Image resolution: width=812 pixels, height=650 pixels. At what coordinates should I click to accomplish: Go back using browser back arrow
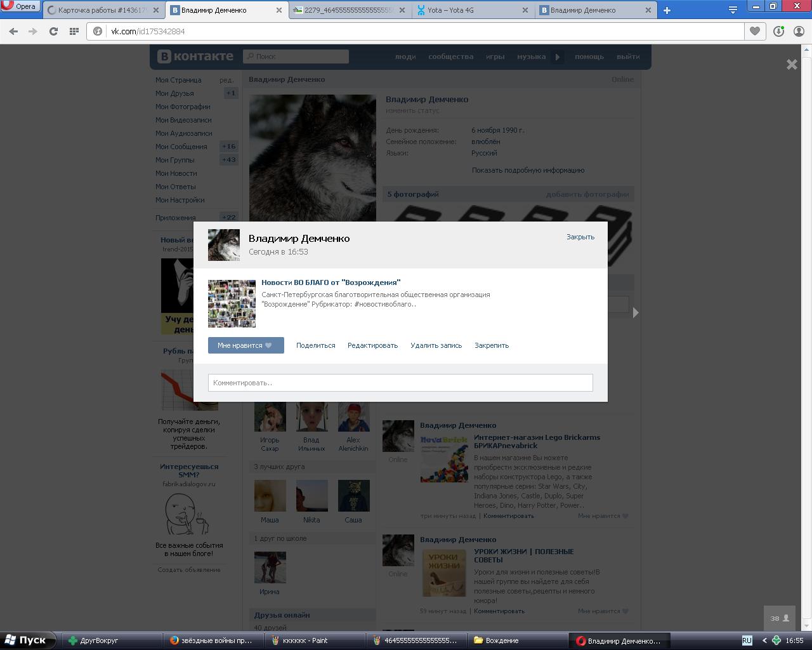pos(13,31)
